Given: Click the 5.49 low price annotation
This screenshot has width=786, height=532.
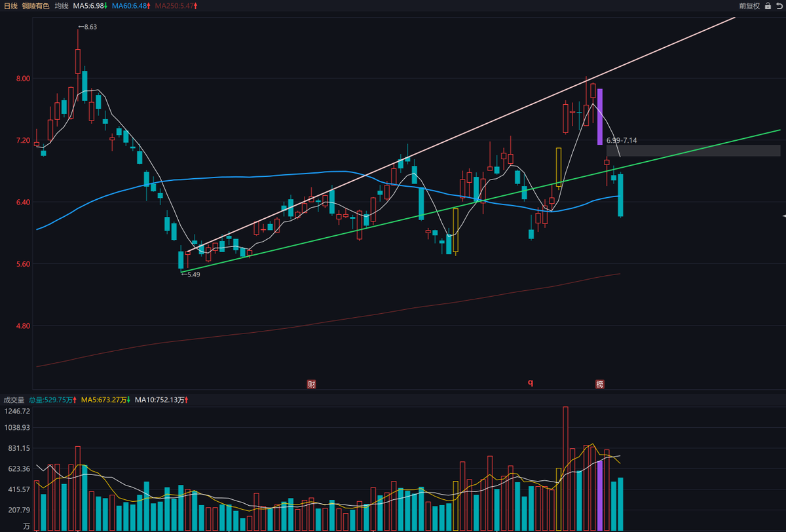Looking at the screenshot, I should pyautogui.click(x=191, y=275).
